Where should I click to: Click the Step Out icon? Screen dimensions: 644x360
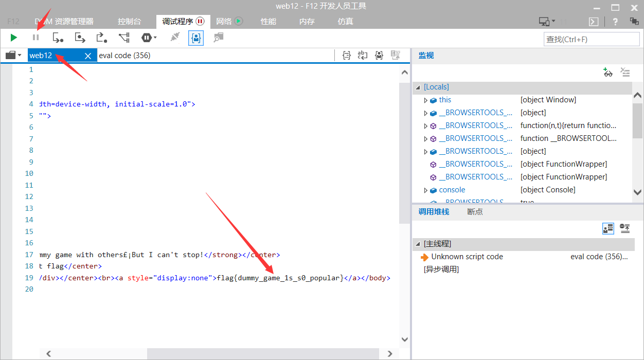102,38
